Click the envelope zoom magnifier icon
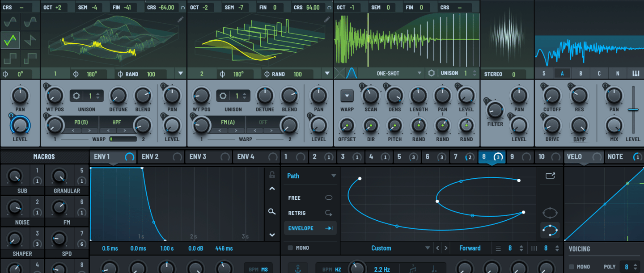 coord(272,211)
